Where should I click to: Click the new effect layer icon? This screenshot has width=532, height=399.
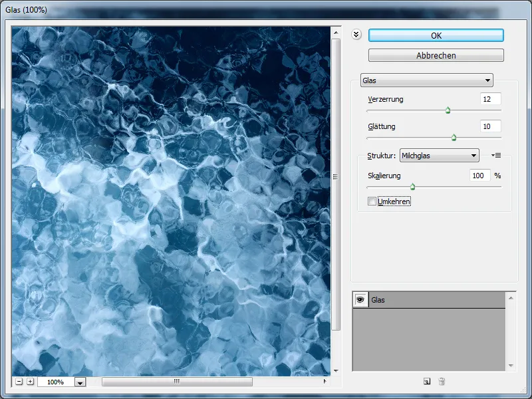click(427, 381)
